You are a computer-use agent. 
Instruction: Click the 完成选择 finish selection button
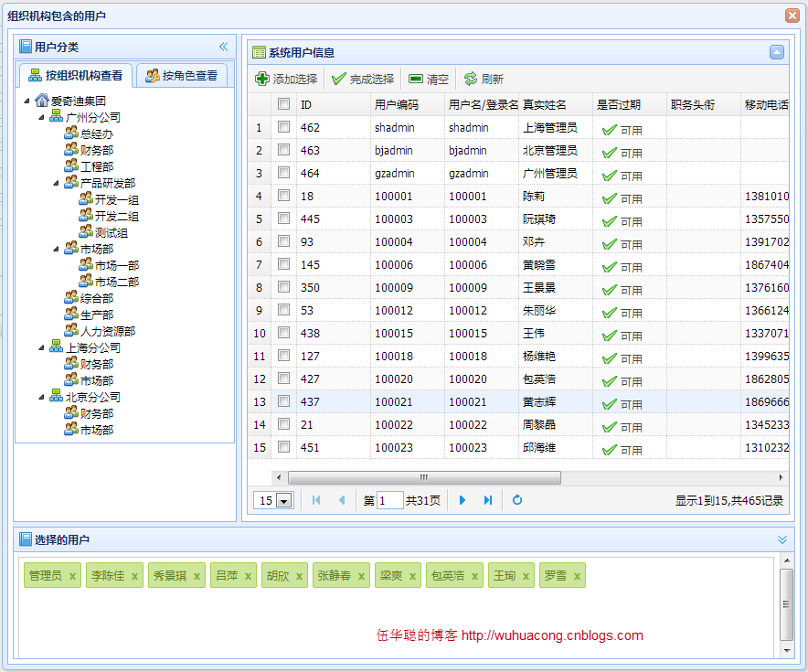[362, 79]
